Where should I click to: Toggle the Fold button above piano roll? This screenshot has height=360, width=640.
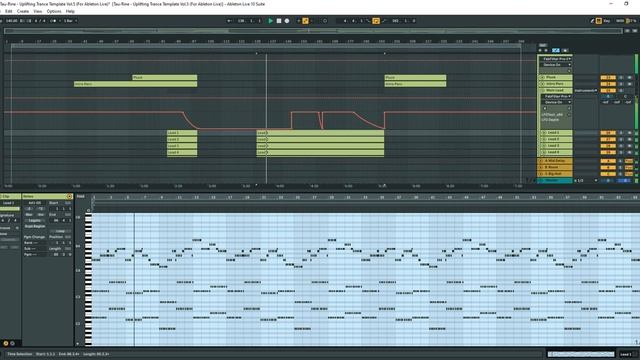81,196
